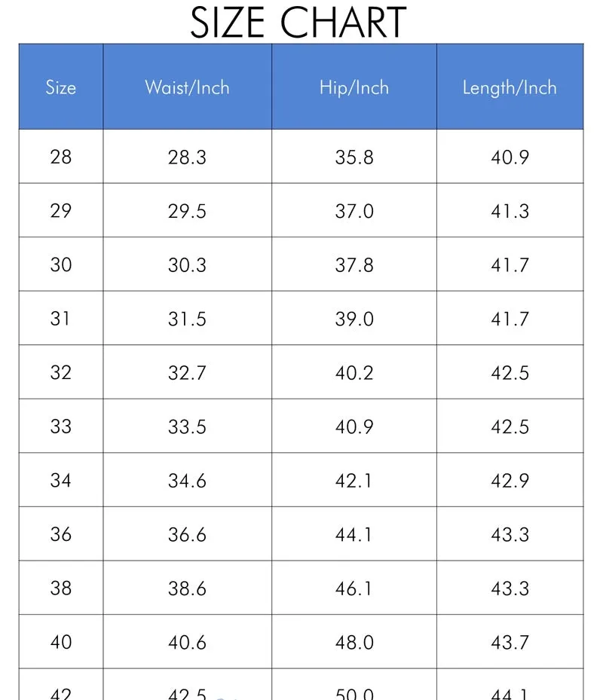
Task: Click hip value 46.1
Action: pos(354,588)
